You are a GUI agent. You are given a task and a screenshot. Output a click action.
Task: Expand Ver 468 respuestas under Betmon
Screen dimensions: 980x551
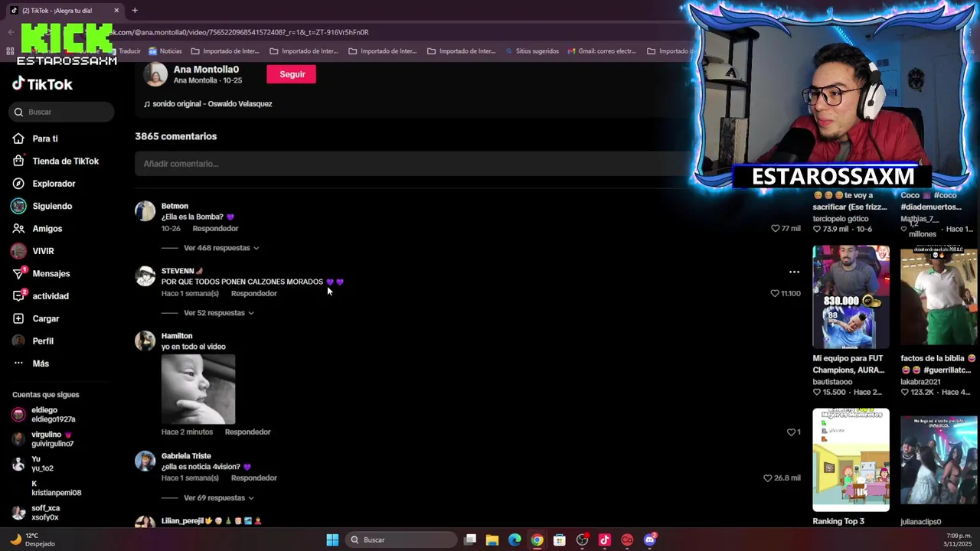(221, 248)
